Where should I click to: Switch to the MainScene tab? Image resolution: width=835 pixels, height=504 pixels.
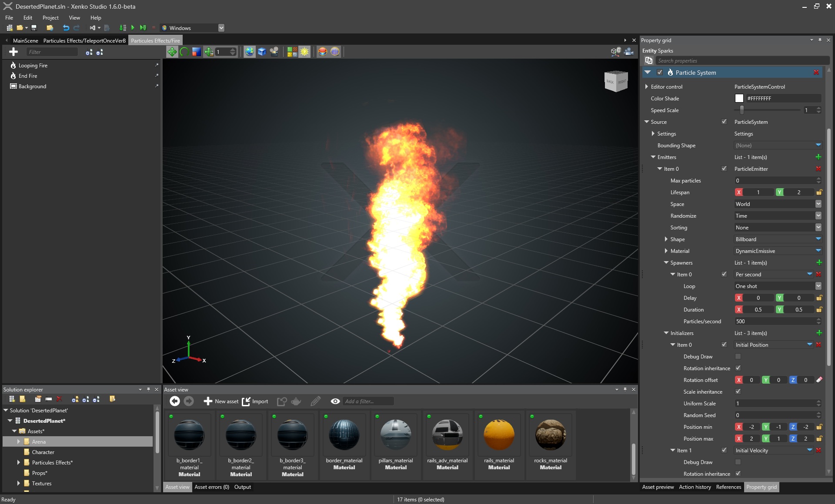25,40
